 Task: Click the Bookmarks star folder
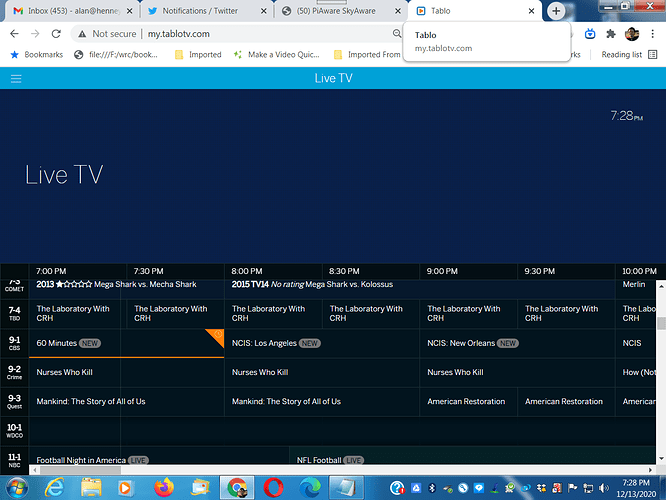pyautogui.click(x=37, y=54)
